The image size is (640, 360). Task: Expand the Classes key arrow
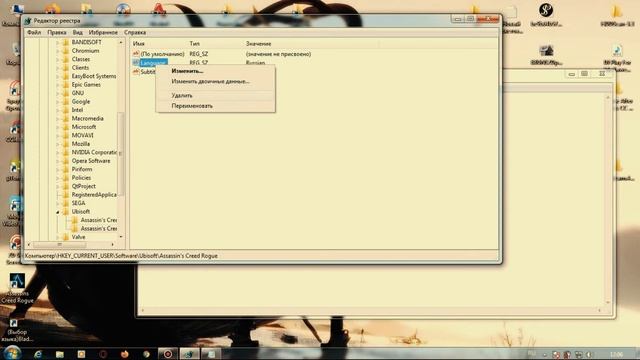coord(58,59)
